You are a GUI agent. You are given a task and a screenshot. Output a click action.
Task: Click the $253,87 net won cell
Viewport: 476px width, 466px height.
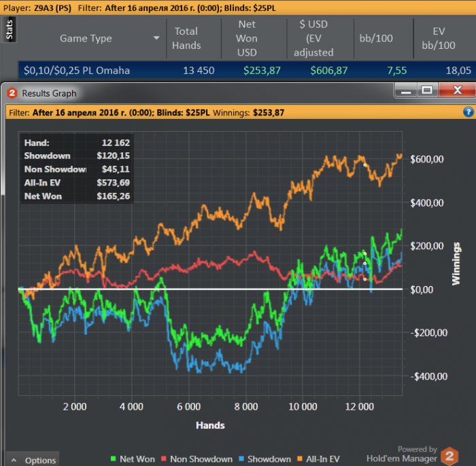[x=262, y=71]
